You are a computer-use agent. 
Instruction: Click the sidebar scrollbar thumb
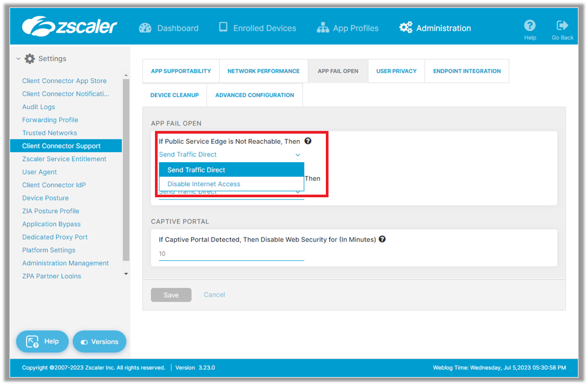pyautogui.click(x=126, y=170)
